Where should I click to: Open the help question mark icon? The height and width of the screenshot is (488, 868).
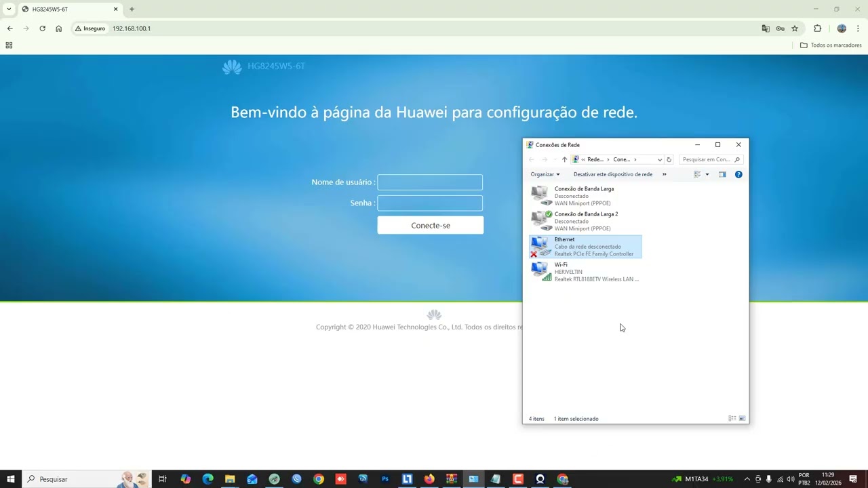738,174
